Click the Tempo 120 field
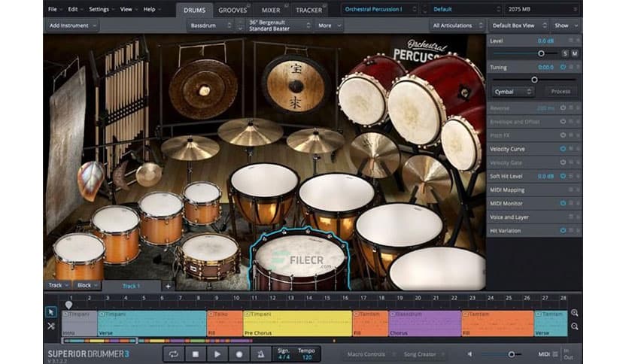Screen dimensions: 629x364 click(x=306, y=354)
